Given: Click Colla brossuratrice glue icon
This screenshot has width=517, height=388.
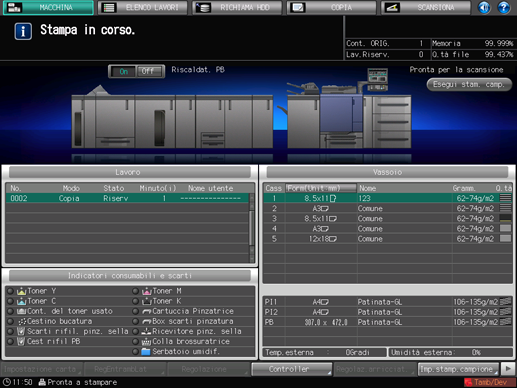Looking at the screenshot, I should (147, 342).
